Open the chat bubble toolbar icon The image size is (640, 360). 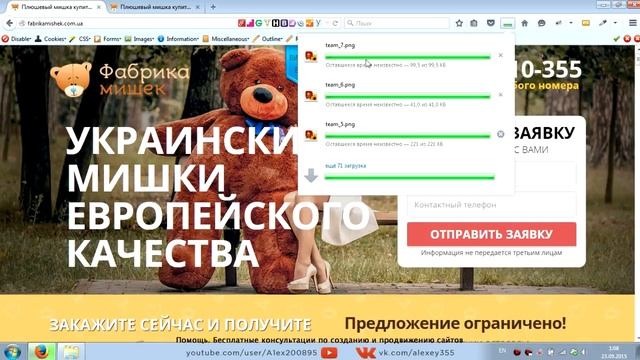(x=541, y=23)
